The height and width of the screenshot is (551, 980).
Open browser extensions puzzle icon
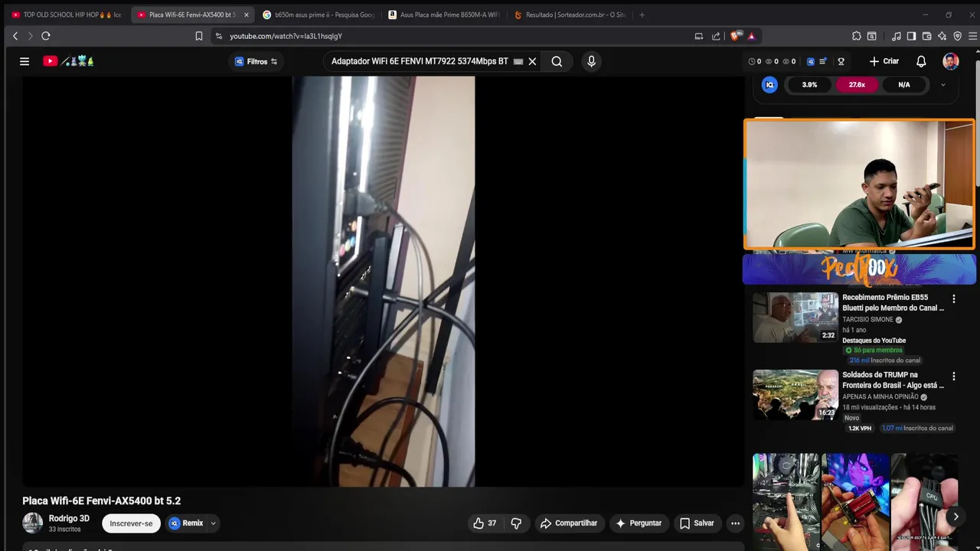coord(856,36)
